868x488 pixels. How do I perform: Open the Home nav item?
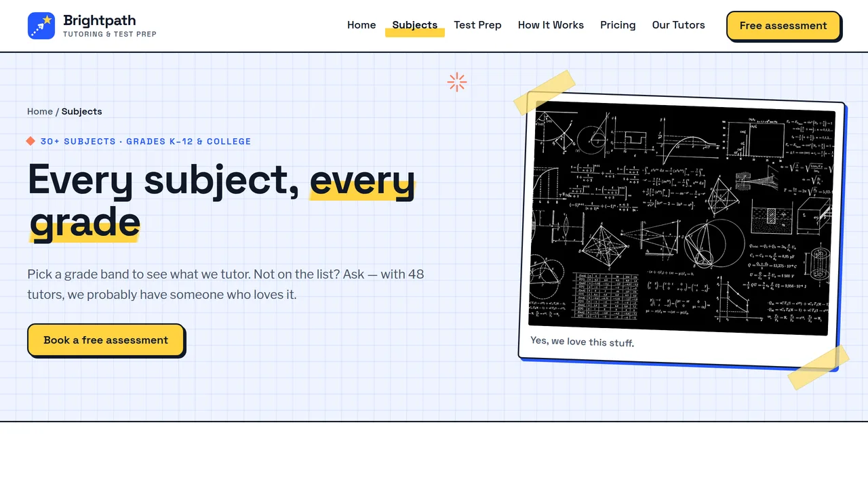point(361,25)
